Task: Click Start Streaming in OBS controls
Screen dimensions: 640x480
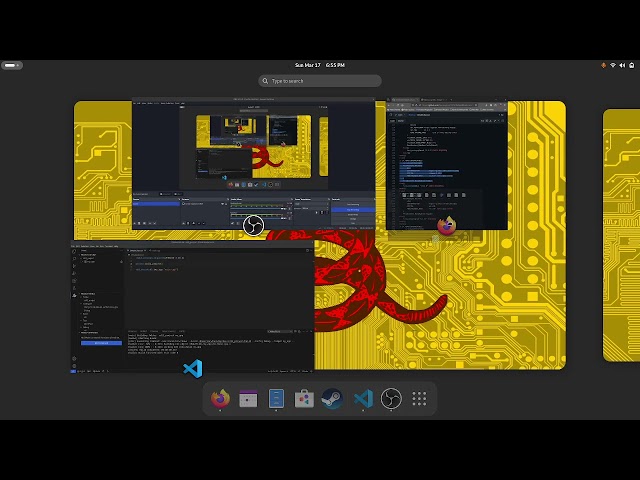Action: pos(353,204)
